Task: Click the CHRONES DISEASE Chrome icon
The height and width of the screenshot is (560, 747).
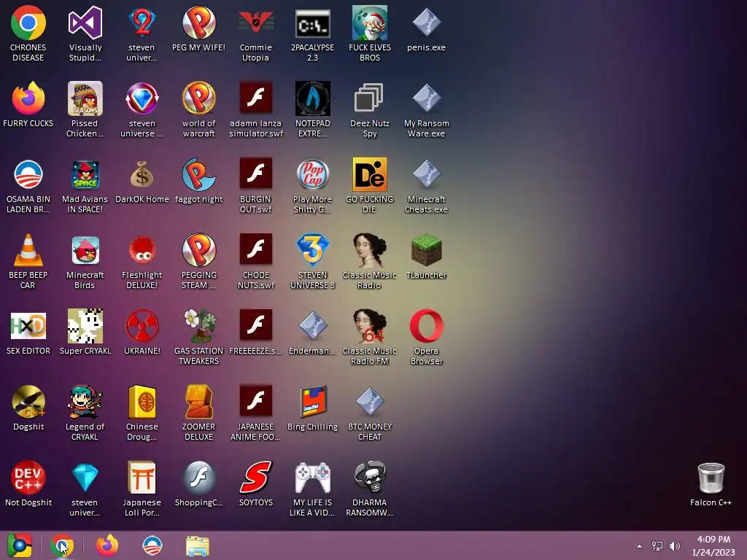Action: point(28,23)
